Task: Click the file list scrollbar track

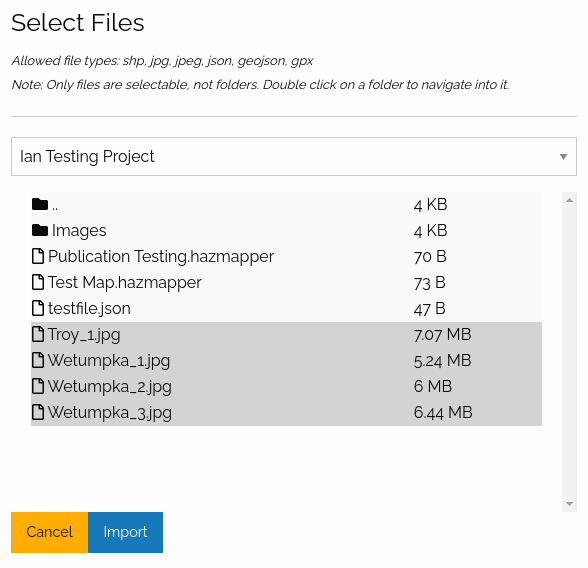Action: tap(569, 352)
